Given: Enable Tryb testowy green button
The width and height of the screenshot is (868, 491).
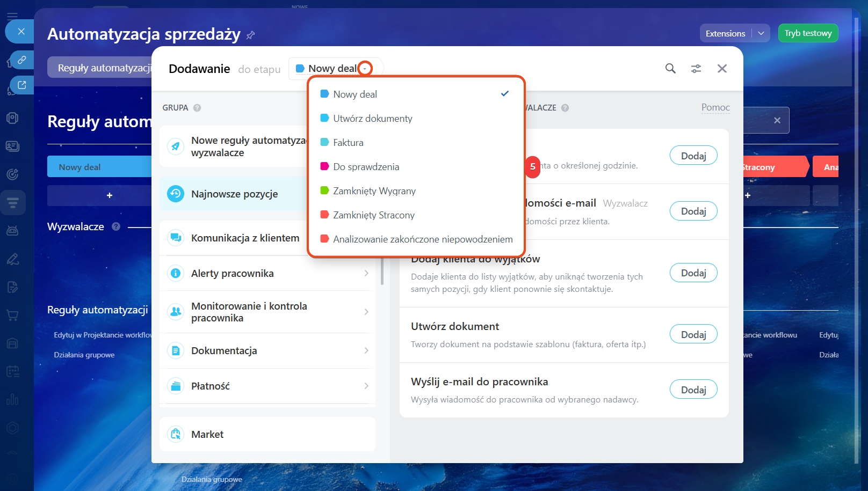Looking at the screenshot, I should pyautogui.click(x=807, y=33).
